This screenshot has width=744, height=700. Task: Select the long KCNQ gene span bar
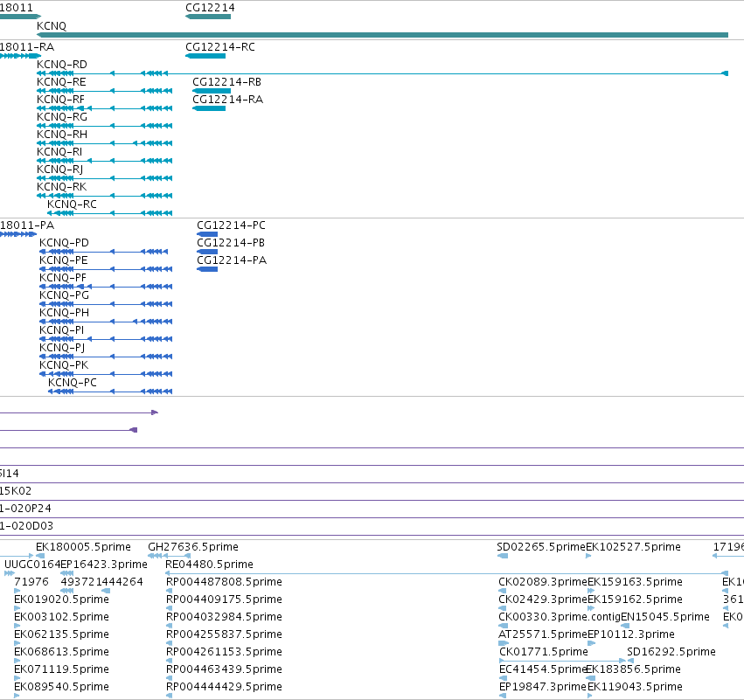pos(382,35)
